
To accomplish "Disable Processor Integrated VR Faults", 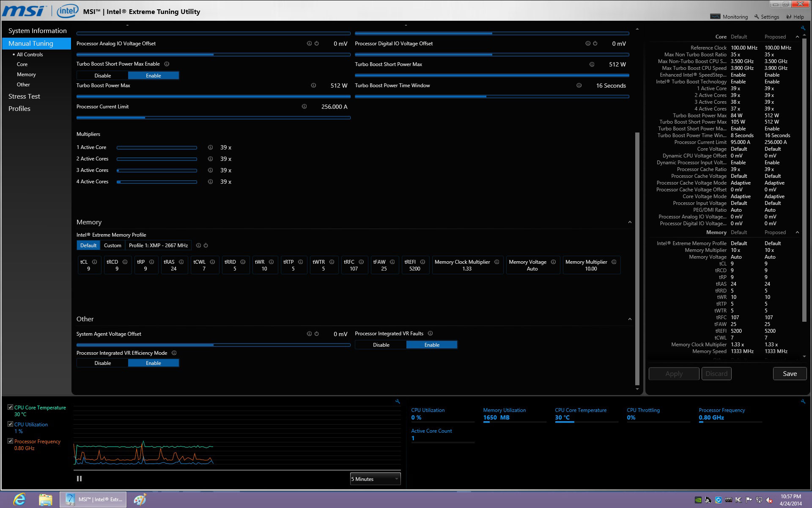I will 381,345.
